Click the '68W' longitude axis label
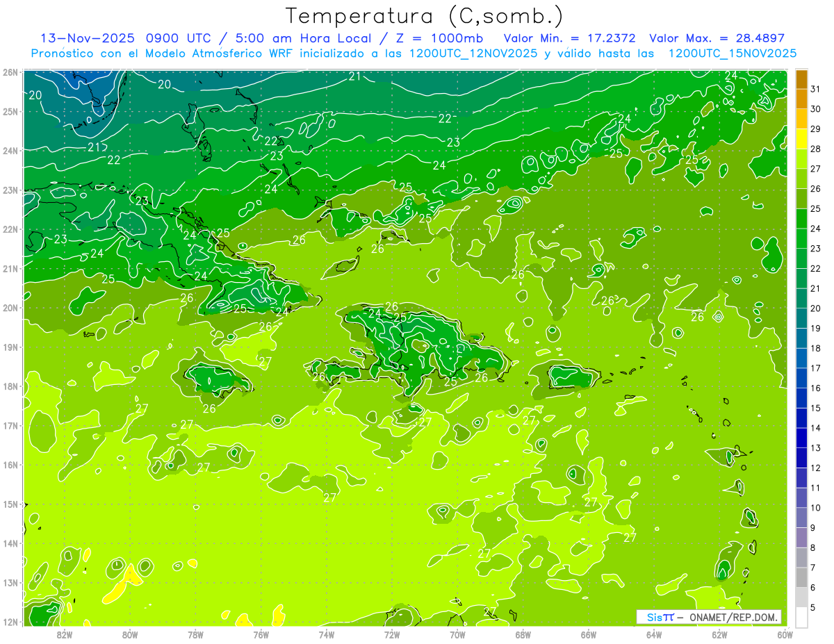The height and width of the screenshot is (644, 834). 523,634
